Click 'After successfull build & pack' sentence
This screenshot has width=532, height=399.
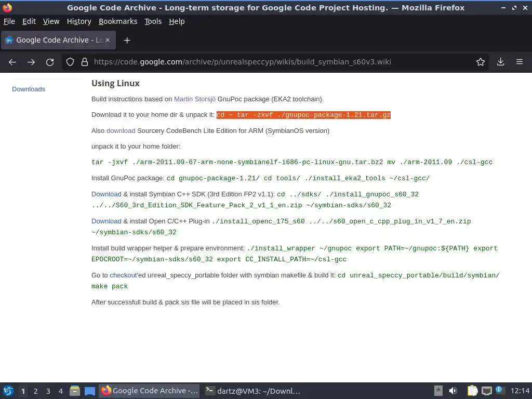point(185,302)
